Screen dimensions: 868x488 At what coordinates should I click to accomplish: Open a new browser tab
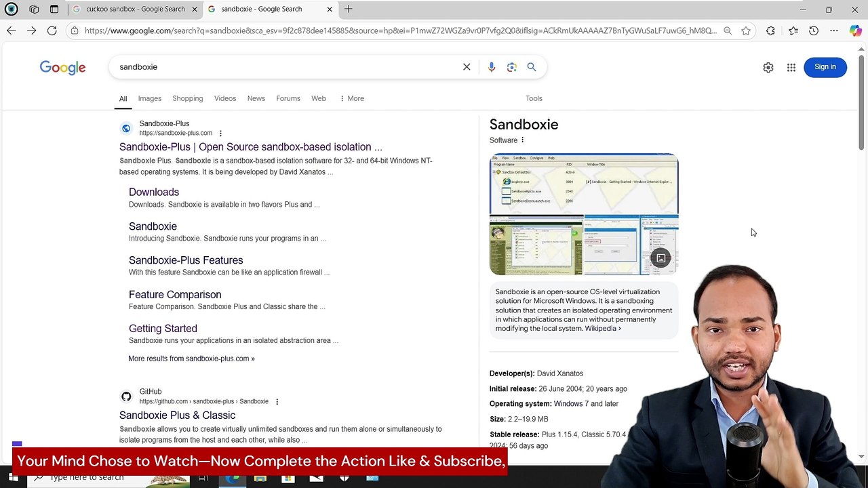pos(349,9)
